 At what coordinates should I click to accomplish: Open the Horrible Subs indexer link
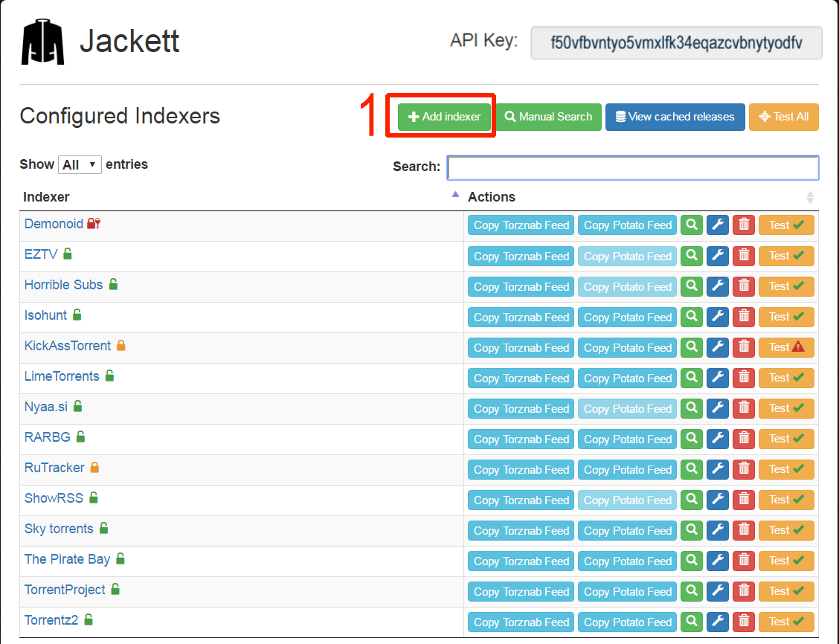click(63, 285)
